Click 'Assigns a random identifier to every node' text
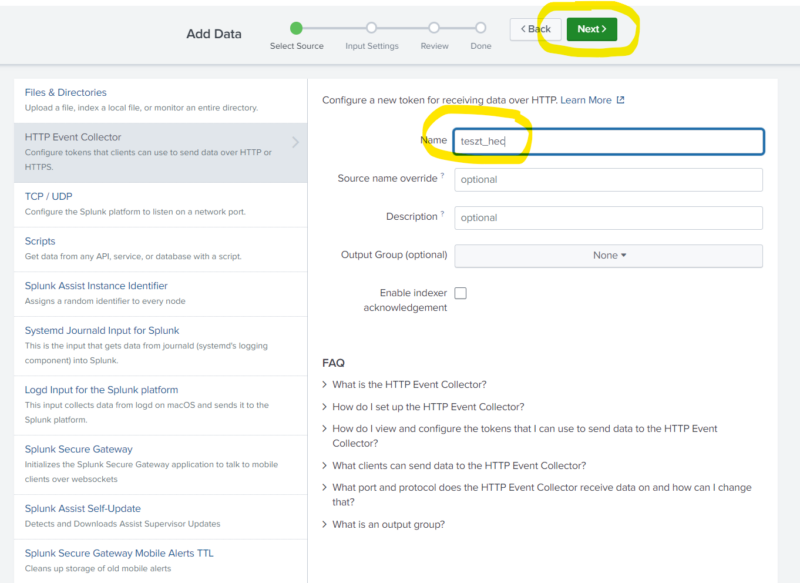The height and width of the screenshot is (583, 800). pos(105,301)
